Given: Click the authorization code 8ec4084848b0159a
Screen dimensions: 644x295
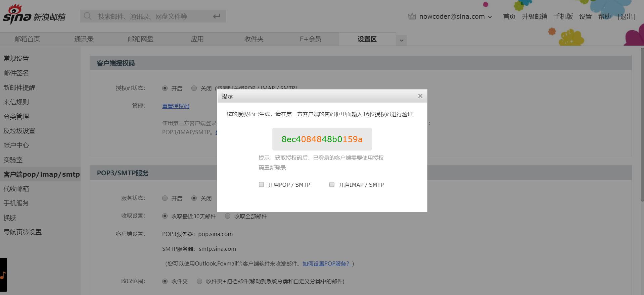Looking at the screenshot, I should [322, 139].
